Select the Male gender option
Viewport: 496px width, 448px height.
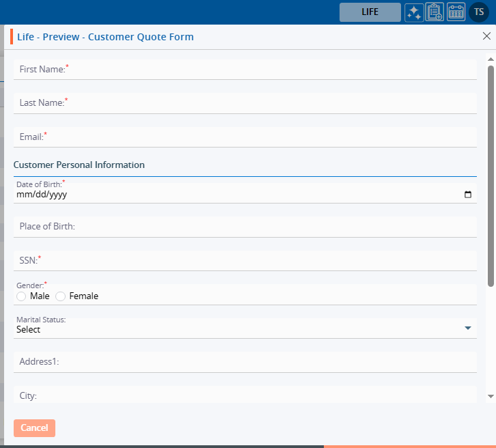21,296
